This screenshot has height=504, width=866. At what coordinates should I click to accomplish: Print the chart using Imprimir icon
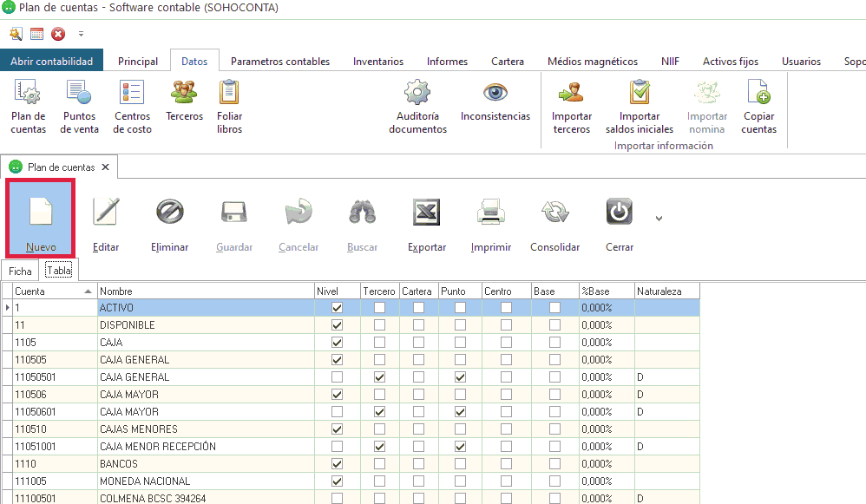[490, 213]
